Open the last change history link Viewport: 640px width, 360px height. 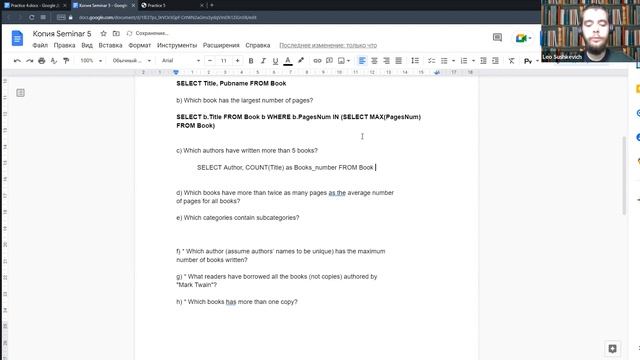tap(328, 45)
